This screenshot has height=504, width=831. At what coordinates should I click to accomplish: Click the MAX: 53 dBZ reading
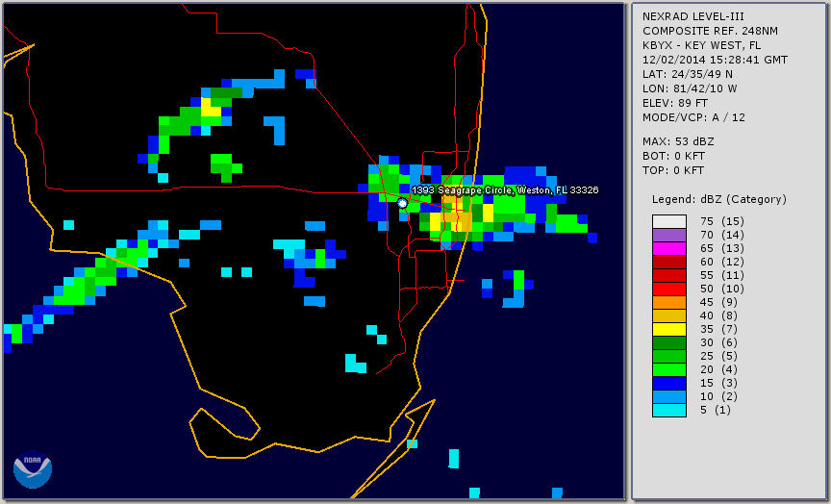678,142
